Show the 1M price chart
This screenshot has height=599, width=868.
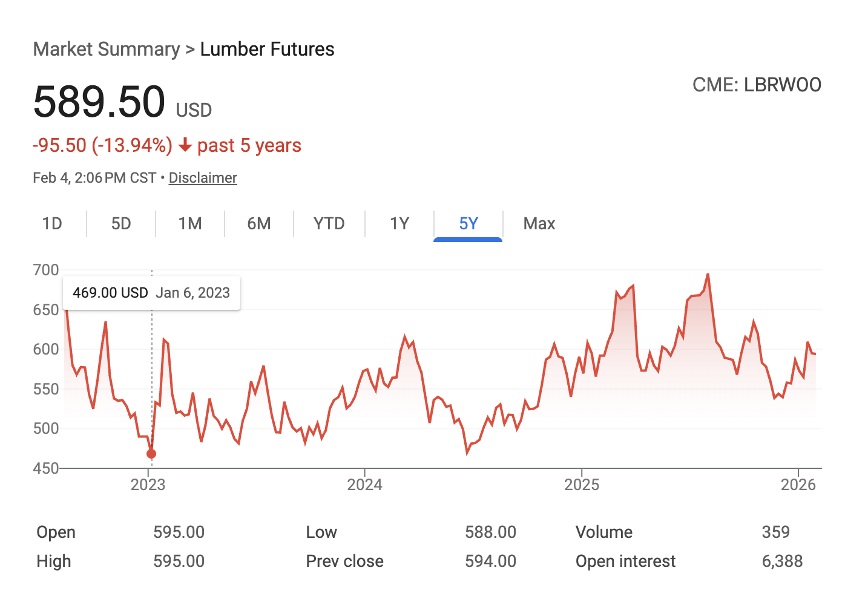coord(190,224)
